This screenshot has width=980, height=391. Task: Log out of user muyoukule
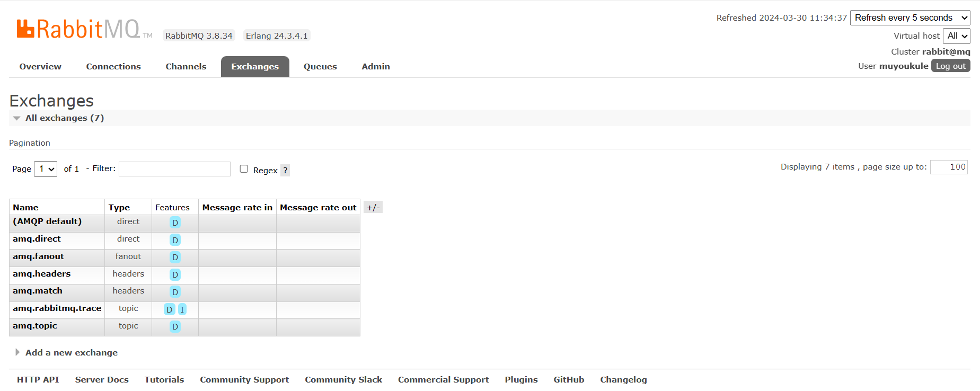(951, 66)
